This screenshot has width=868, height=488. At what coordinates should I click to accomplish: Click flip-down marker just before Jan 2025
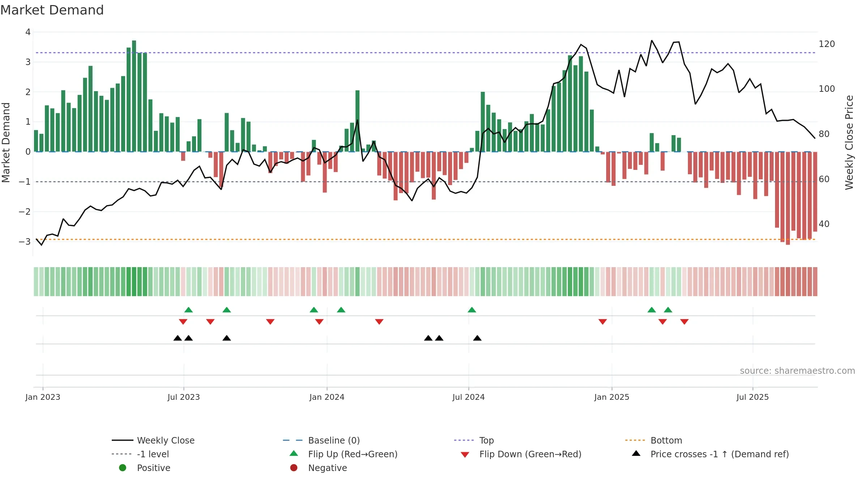(x=603, y=321)
